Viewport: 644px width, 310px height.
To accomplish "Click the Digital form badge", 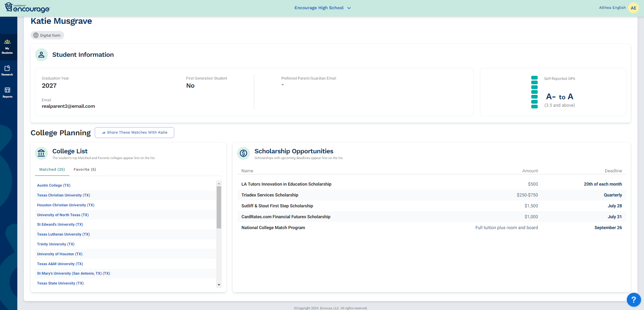I will pyautogui.click(x=47, y=35).
